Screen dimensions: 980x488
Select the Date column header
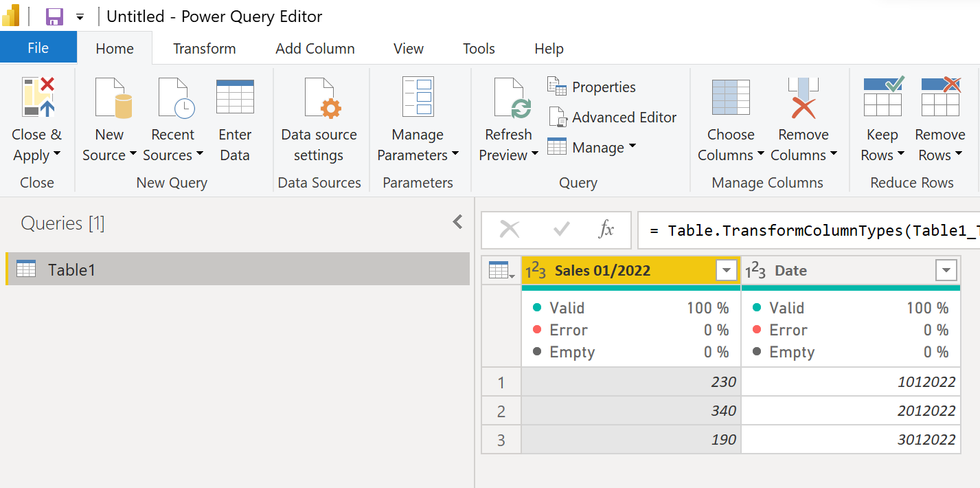pos(851,271)
